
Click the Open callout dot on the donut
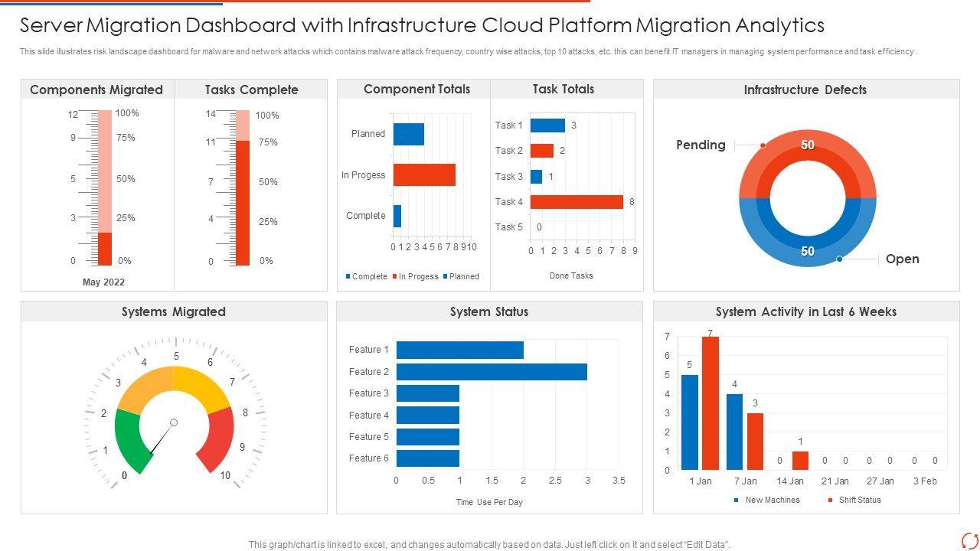click(x=839, y=259)
